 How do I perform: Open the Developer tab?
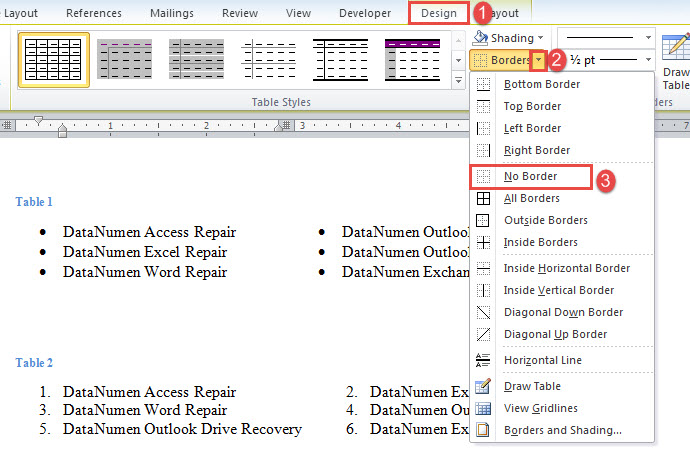[365, 13]
